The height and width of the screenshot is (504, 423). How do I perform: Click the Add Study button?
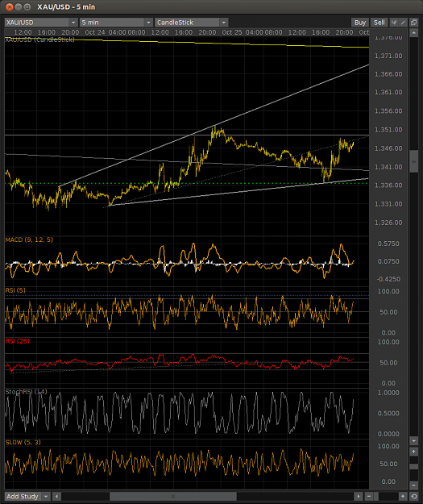(x=23, y=496)
